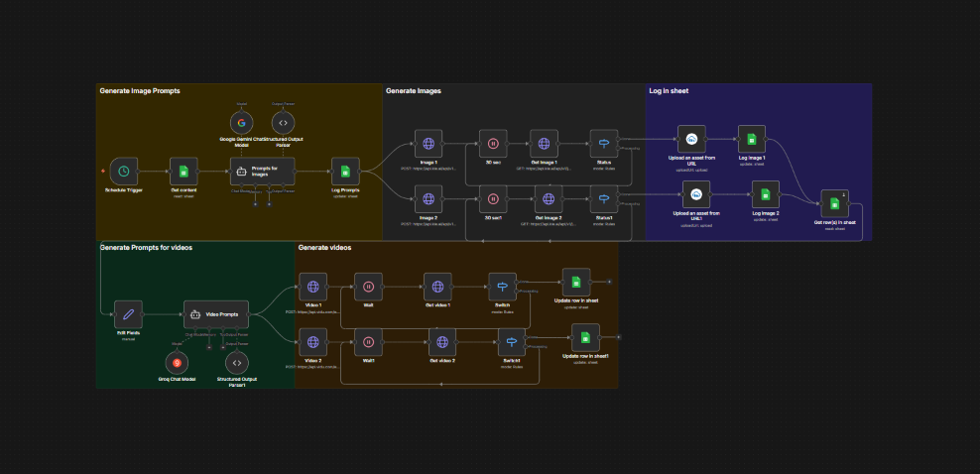Select the Generate Images sticky note title
The height and width of the screenshot is (474, 980).
pos(413,91)
